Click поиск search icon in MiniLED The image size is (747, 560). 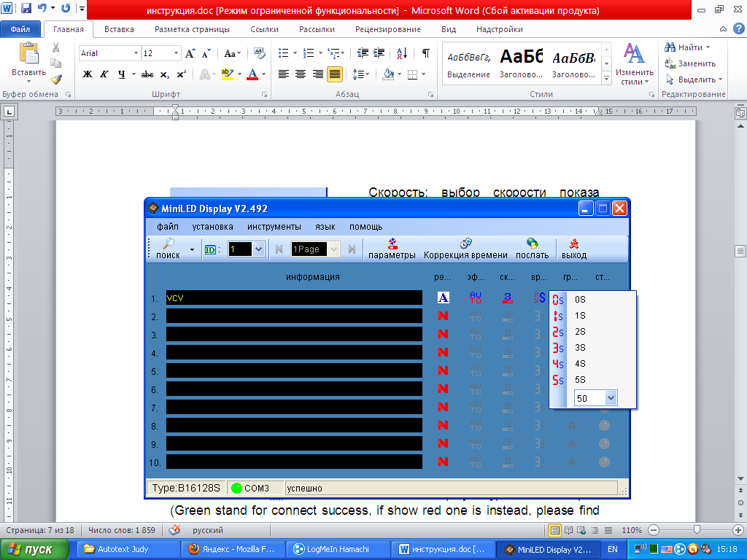(169, 249)
